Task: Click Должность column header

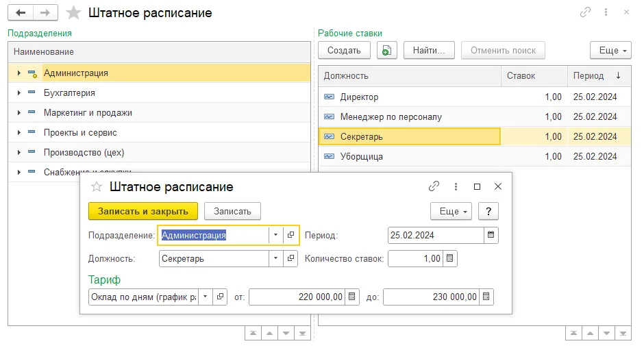Action: tap(410, 75)
